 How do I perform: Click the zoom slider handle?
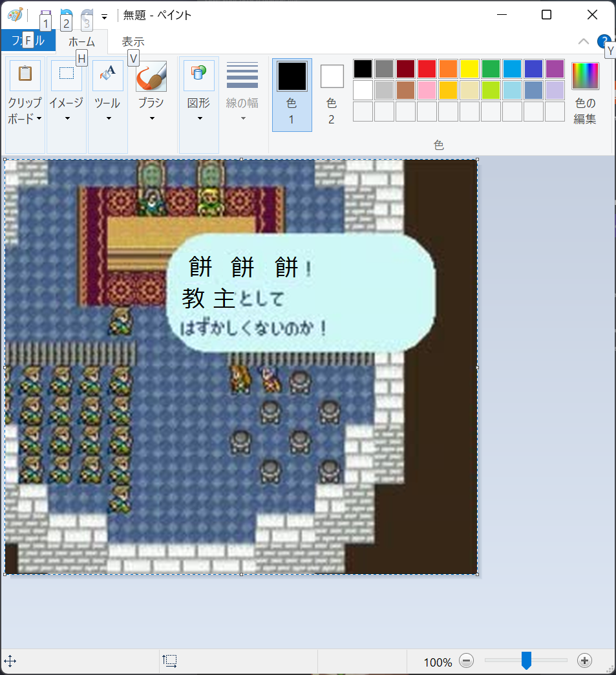tap(526, 661)
